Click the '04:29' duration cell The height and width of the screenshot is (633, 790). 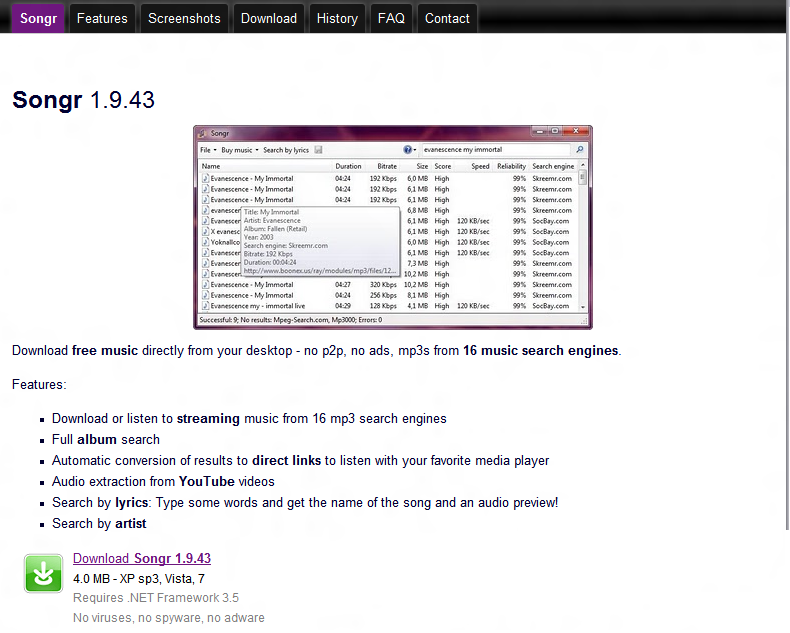[x=343, y=305]
